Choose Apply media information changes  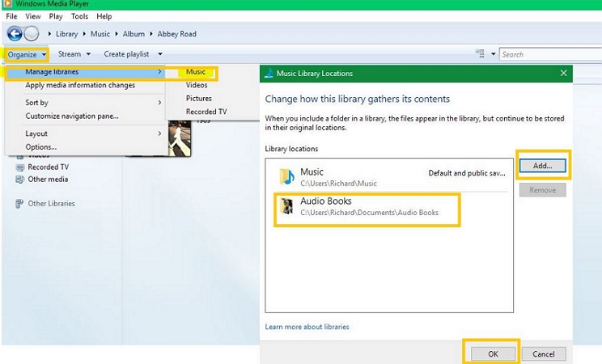[80, 85]
